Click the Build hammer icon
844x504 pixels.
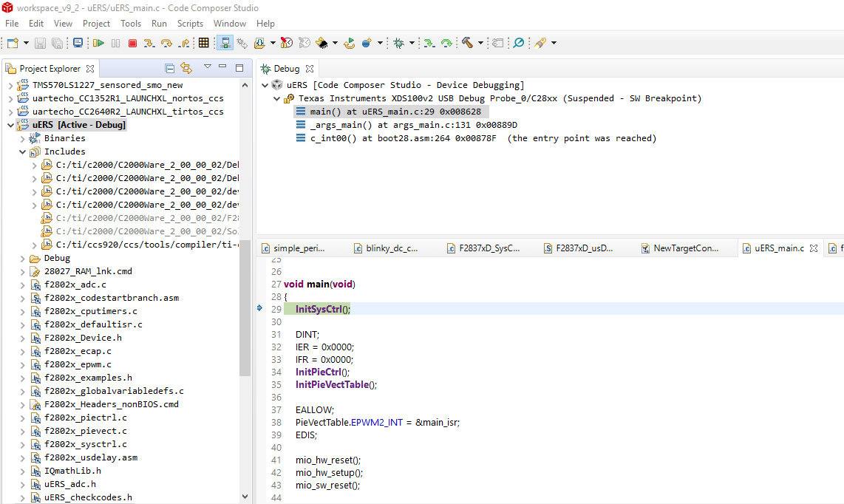467,44
